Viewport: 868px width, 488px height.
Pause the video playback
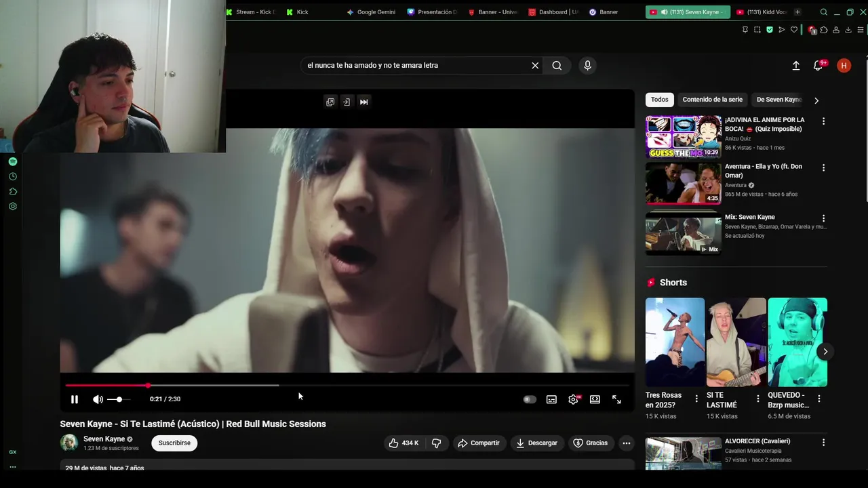tap(75, 399)
